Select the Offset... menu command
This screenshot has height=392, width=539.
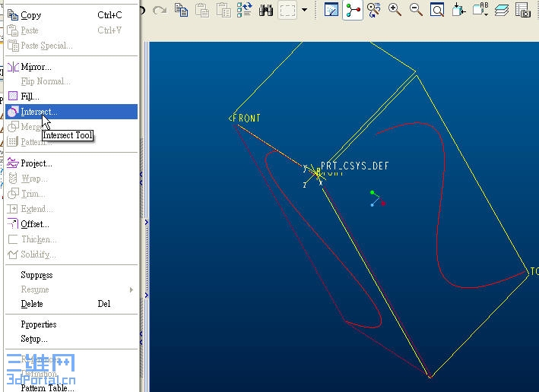[x=71, y=224]
